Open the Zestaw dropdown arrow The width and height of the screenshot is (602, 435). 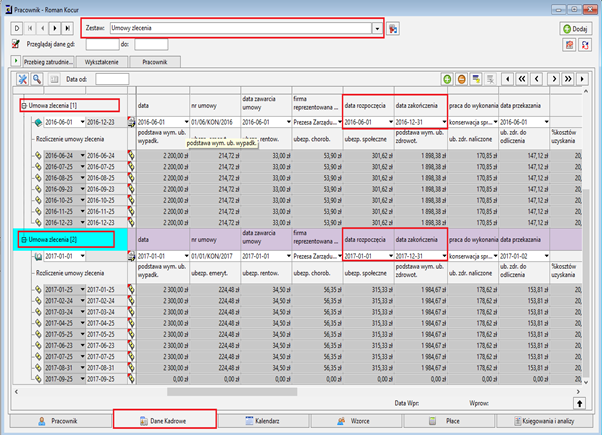(x=377, y=28)
